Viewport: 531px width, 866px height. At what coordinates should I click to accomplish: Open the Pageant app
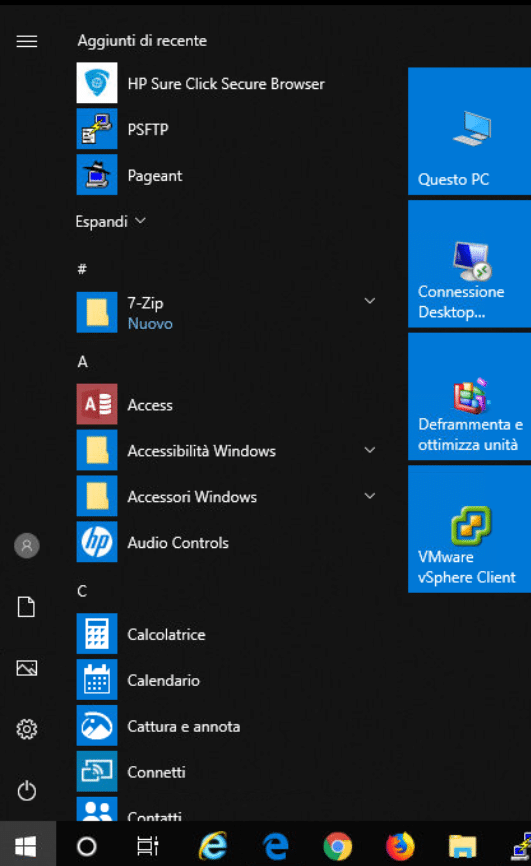tap(227, 175)
